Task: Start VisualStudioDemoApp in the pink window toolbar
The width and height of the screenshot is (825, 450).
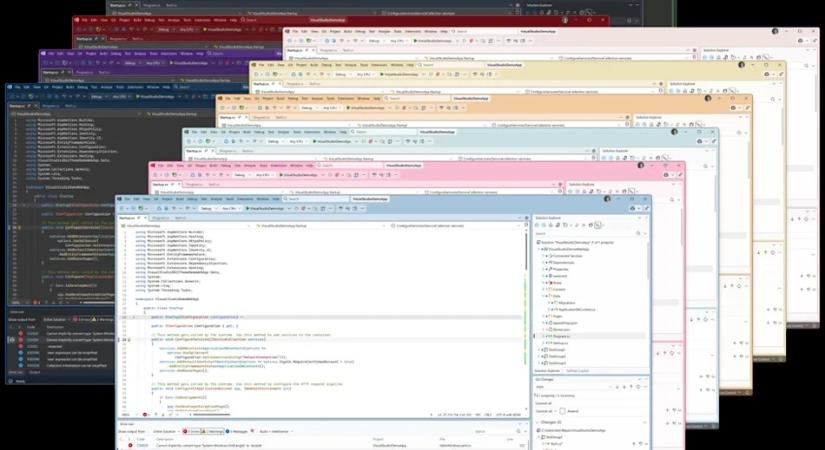Action: pos(299,175)
